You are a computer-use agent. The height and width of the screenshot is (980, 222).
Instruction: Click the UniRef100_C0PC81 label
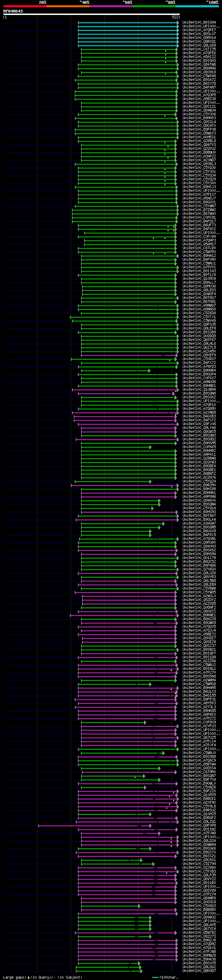(199, 218)
